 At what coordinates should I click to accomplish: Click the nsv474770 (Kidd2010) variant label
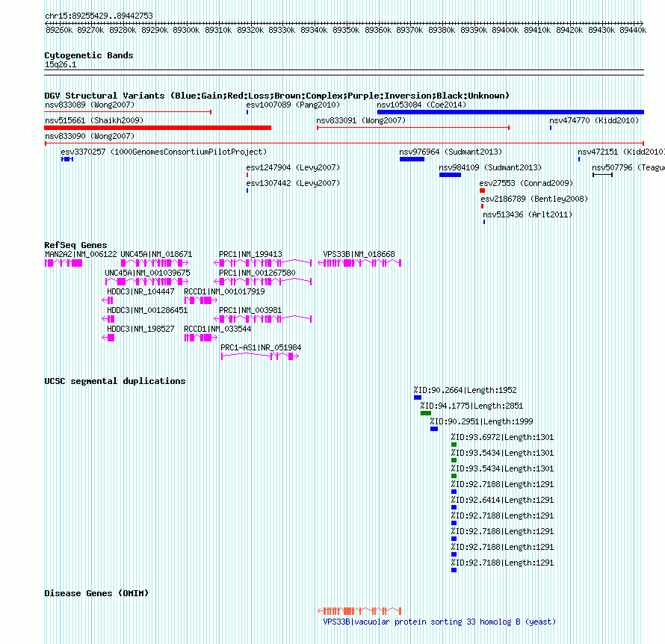coord(594,120)
